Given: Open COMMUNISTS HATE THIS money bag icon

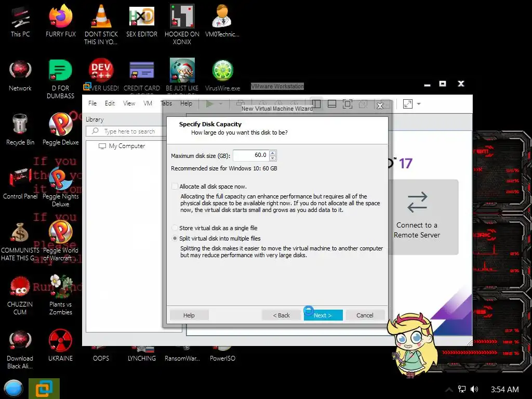Looking at the screenshot, I should 20,242.
